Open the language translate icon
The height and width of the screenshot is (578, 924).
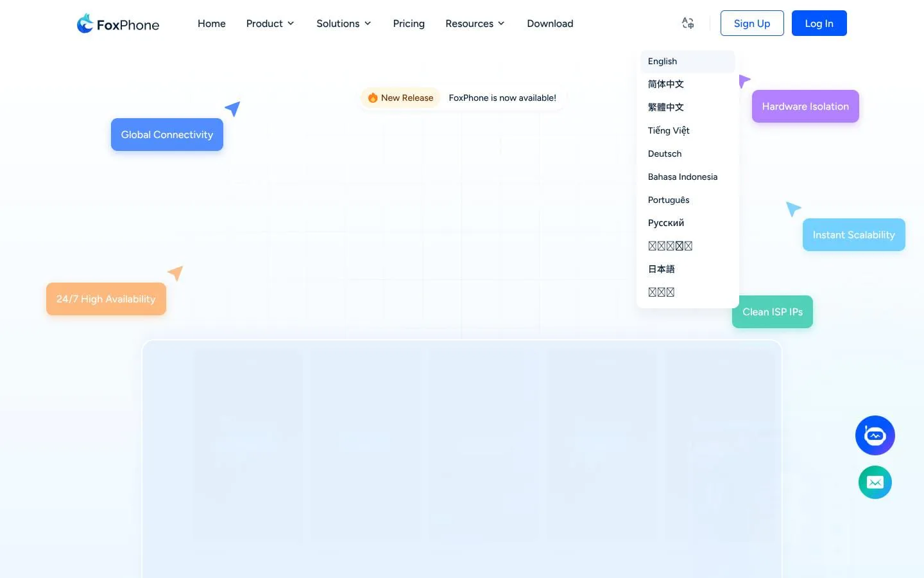(688, 24)
